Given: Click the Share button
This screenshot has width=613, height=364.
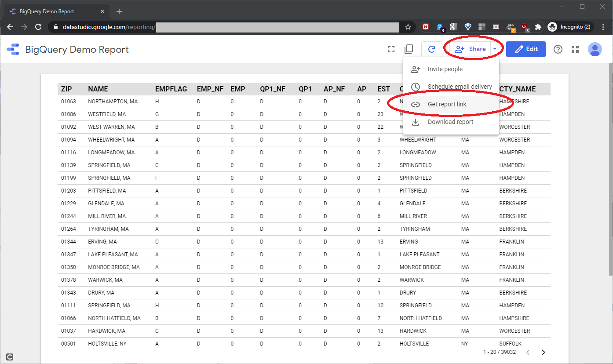Looking at the screenshot, I should click(470, 49).
